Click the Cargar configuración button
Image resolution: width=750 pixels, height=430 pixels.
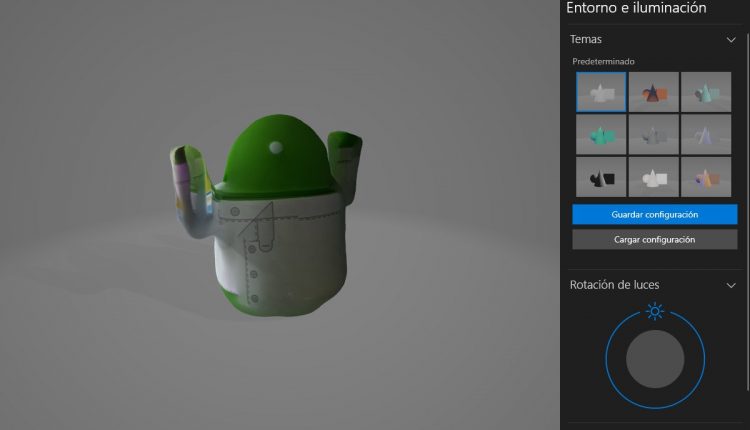(655, 239)
